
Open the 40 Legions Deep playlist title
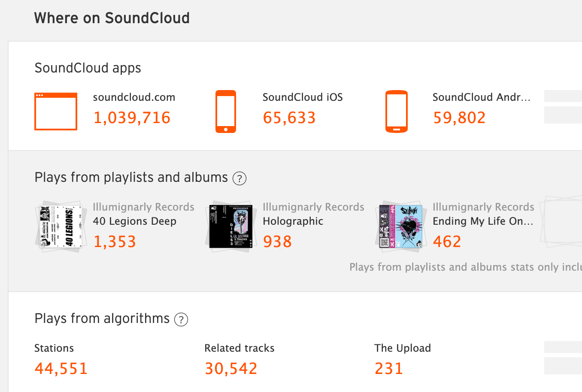[x=135, y=221]
